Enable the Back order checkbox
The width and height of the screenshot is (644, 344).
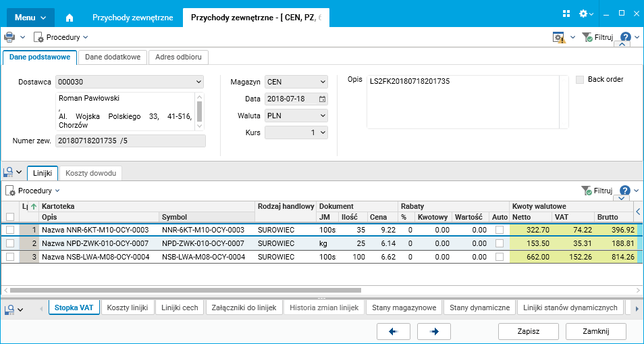[580, 80]
